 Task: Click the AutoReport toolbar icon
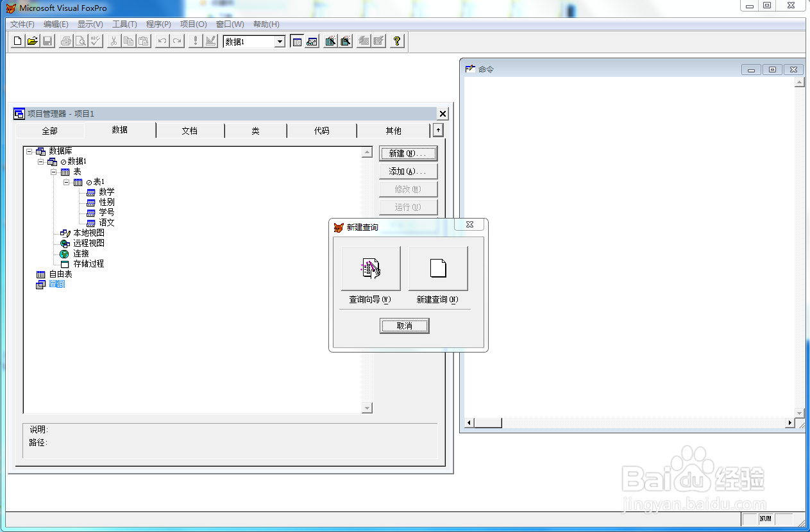click(378, 41)
